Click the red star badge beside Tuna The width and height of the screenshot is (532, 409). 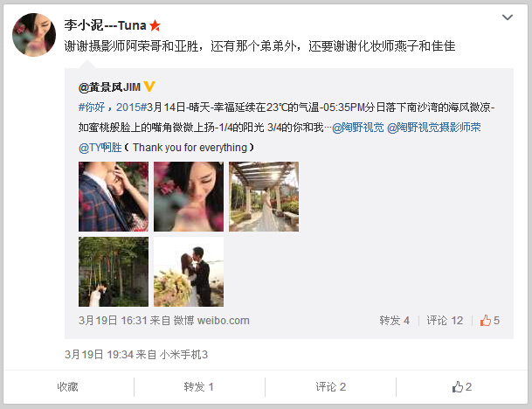coord(155,25)
